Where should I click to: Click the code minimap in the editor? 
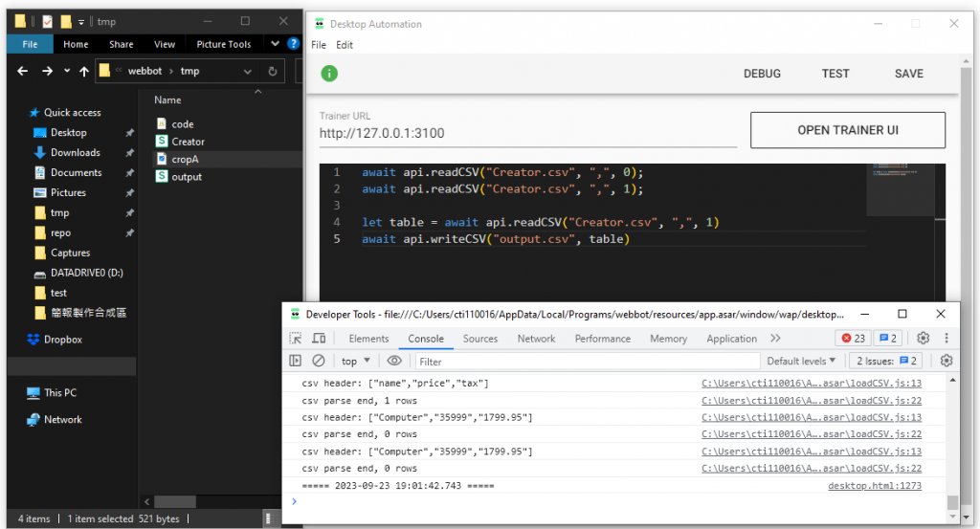900,189
